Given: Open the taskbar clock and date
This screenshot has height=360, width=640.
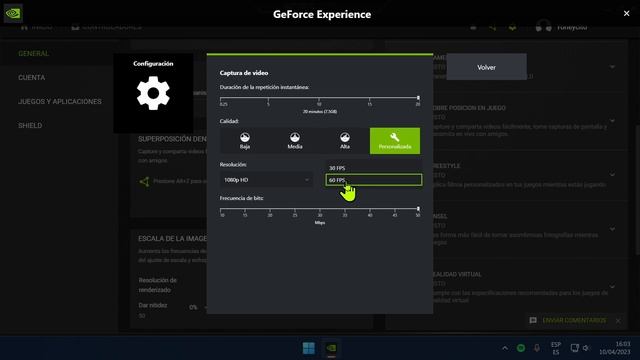Looking at the screenshot, I should click(x=615, y=348).
